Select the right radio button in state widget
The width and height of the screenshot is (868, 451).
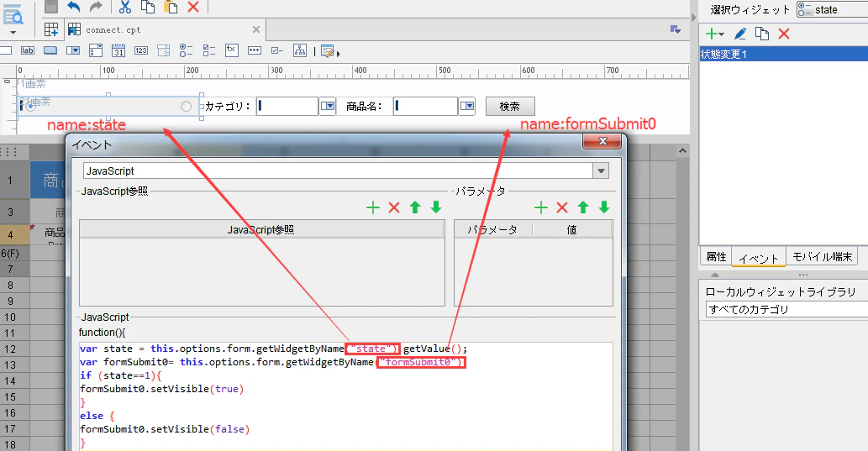(x=186, y=107)
